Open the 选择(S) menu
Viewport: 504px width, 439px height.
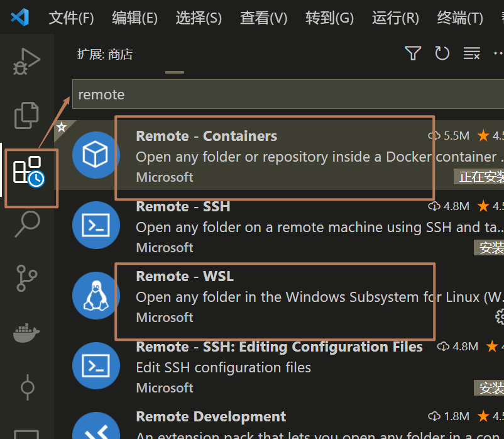point(199,18)
